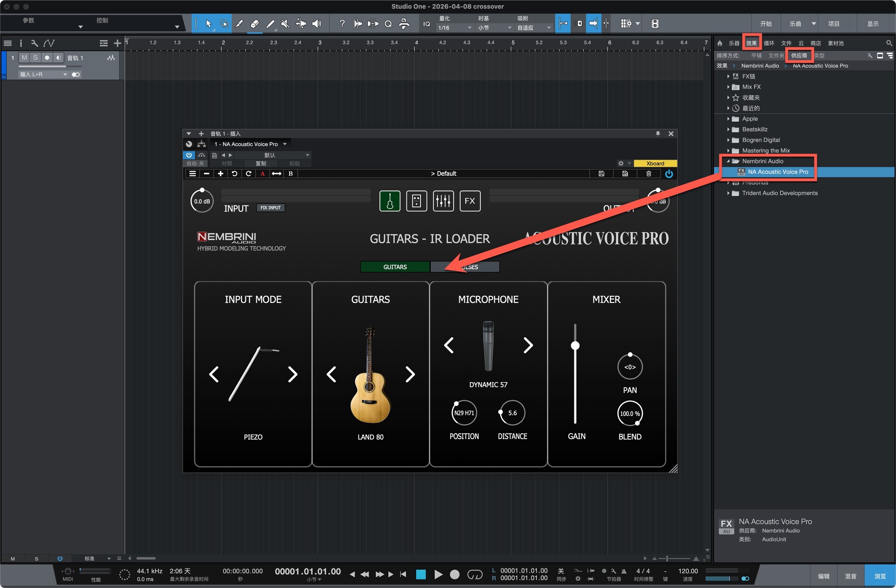
Task: Select the Eraser tool in toolbar
Action: coord(255,24)
